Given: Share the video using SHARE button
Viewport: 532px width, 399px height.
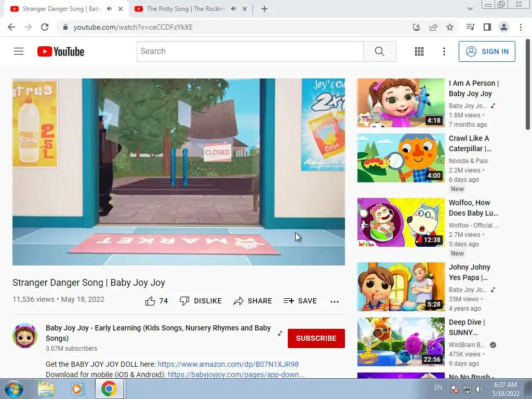Looking at the screenshot, I should (253, 301).
